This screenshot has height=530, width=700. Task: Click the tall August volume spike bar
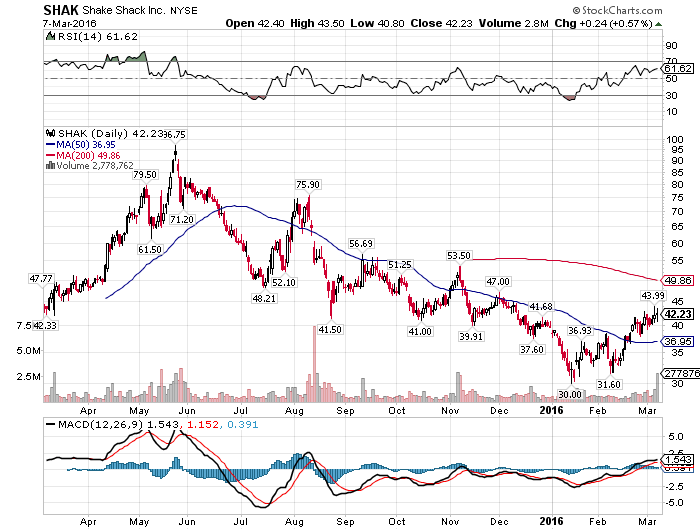314,363
